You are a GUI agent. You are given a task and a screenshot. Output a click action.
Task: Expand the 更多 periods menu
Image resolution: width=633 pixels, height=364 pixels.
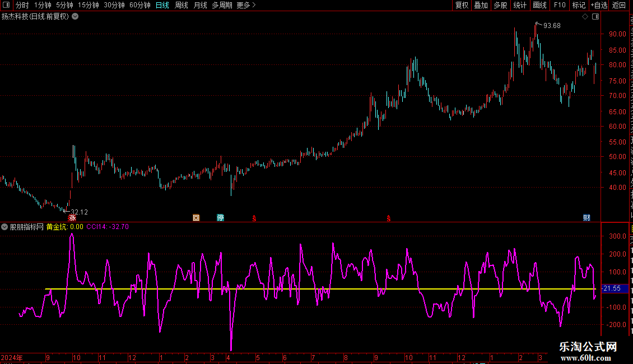pos(246,5)
